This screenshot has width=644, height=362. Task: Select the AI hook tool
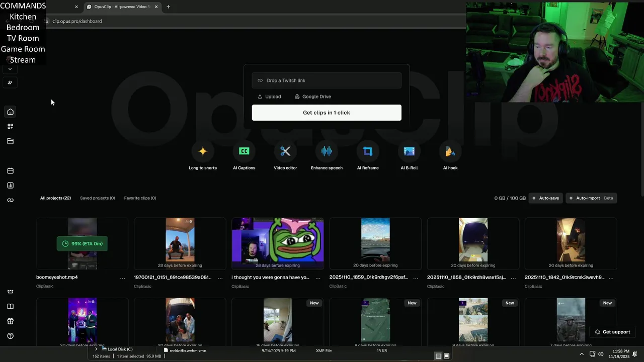click(450, 156)
